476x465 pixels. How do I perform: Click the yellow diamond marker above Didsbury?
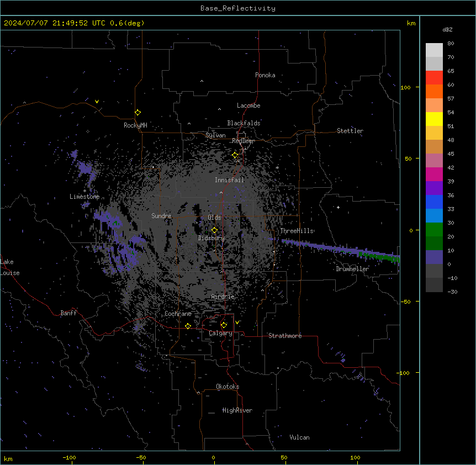point(214,230)
